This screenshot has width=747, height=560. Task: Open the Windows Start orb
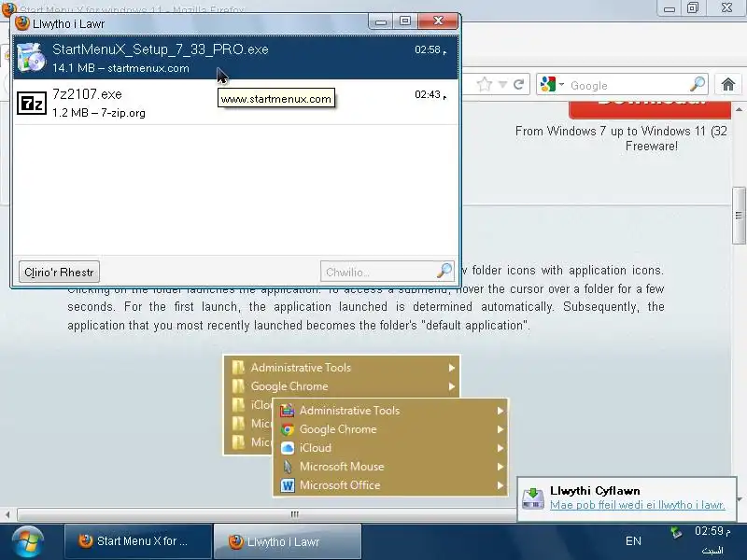point(28,542)
